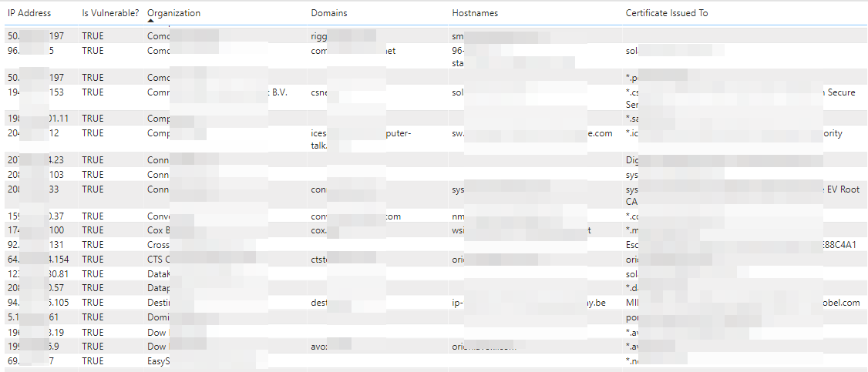Click the 'por' certificate cell
868x372 pixels.
coord(632,317)
